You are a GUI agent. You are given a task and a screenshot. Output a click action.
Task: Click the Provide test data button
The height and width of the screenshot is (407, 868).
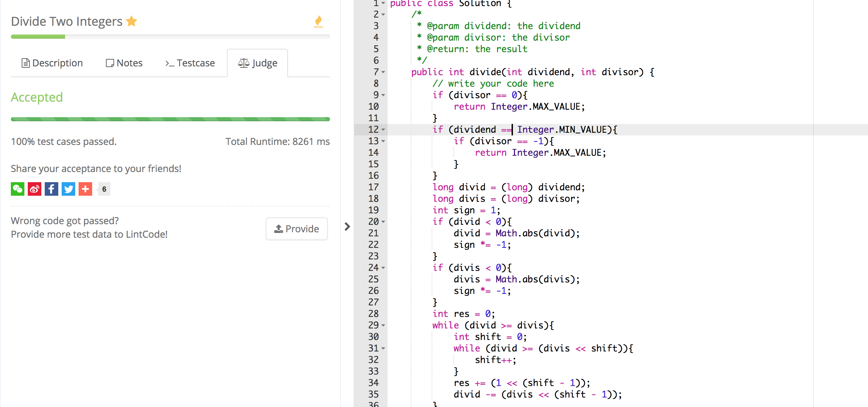point(297,229)
